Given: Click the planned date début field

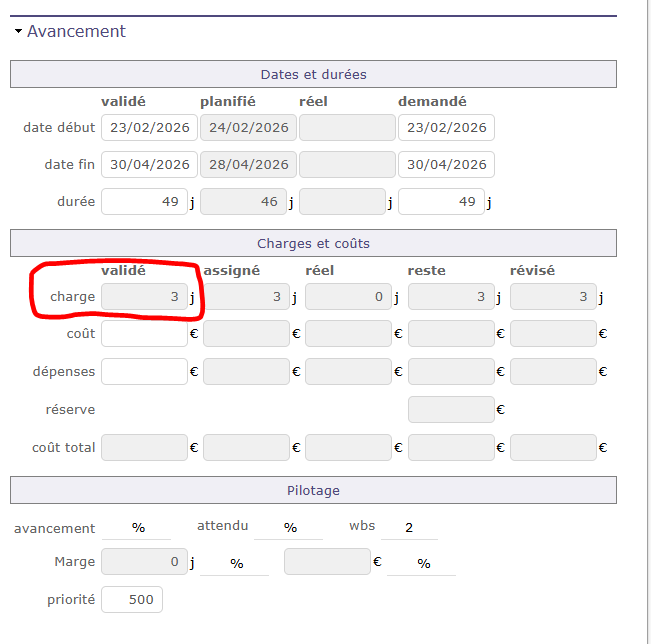Looking at the screenshot, I should [248, 128].
